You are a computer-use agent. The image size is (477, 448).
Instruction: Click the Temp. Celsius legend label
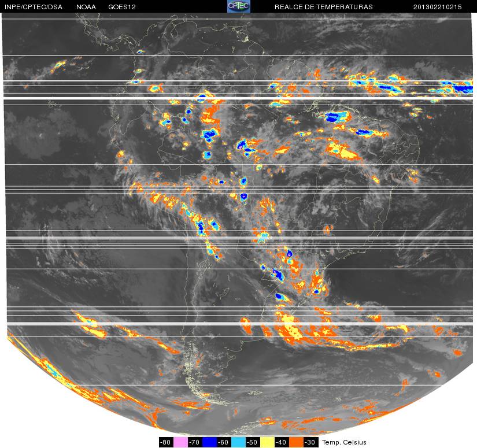[344, 442]
